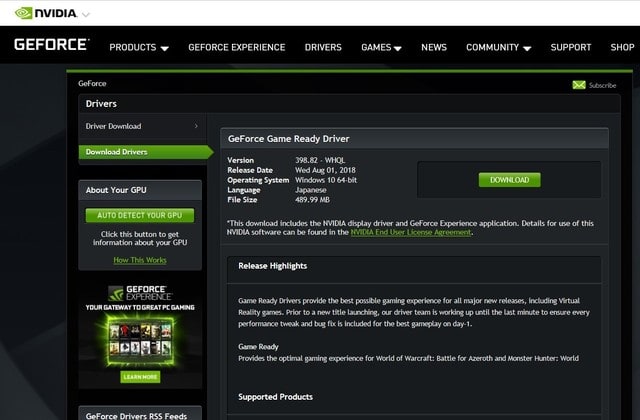Screen dimensions: 640x420
Task: Click the Drivers section header
Action: [101, 104]
